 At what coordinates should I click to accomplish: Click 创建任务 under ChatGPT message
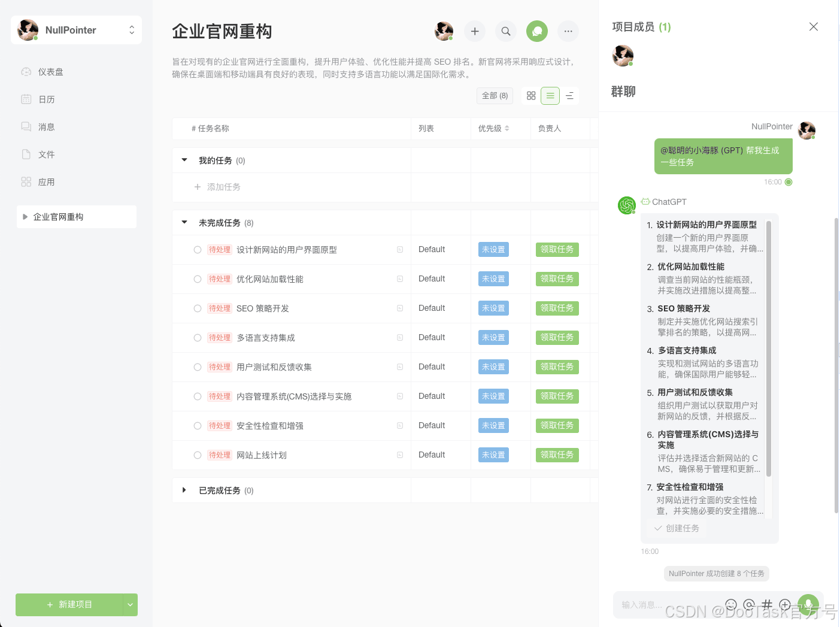(x=677, y=528)
